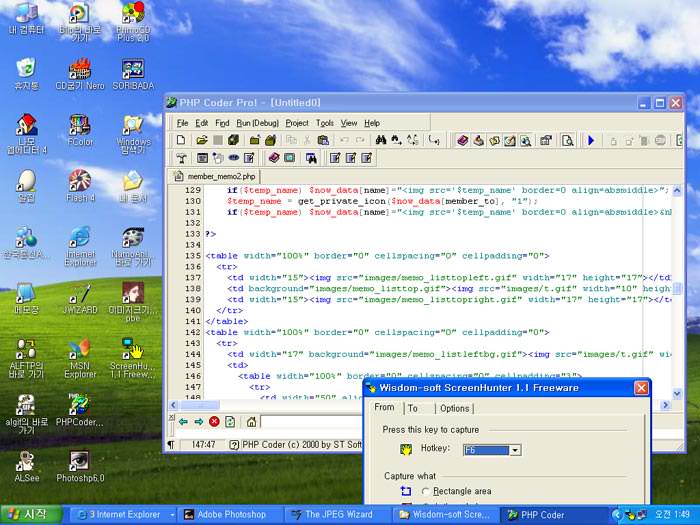Switch to Adobe Photoshop taskbar button
Screen dimensions: 700x525
click(225, 515)
